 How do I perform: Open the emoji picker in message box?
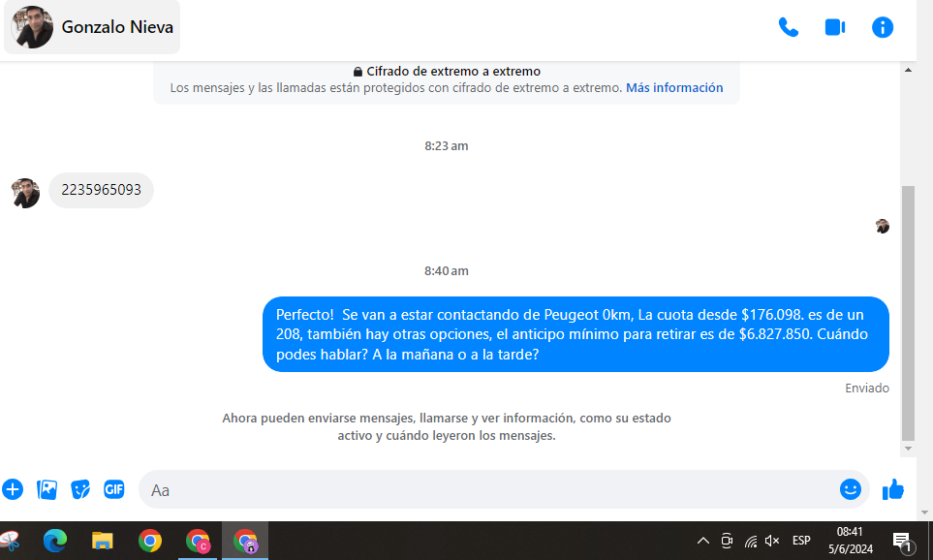pos(850,489)
